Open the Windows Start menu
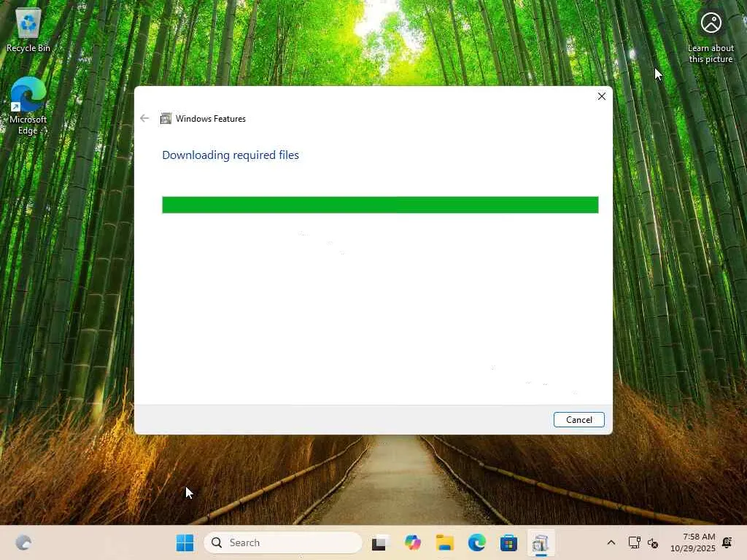 point(185,542)
